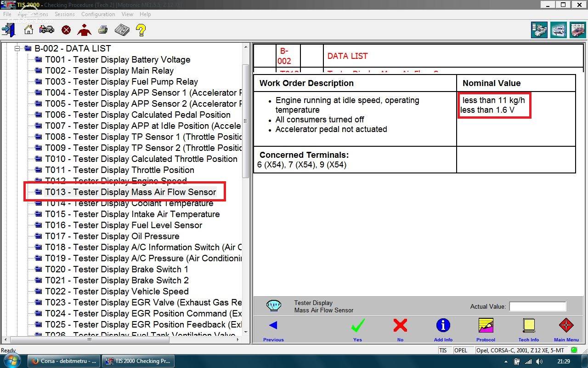This screenshot has width=588, height=368.
Task: Open the Help menu
Action: (x=145, y=14)
